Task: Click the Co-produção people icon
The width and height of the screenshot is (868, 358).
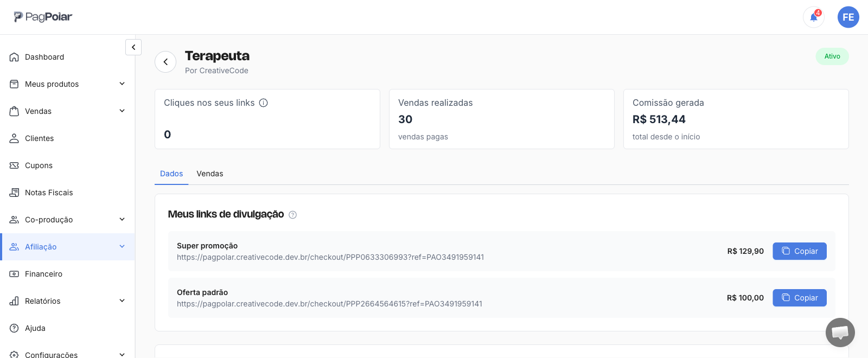Action: coord(14,220)
